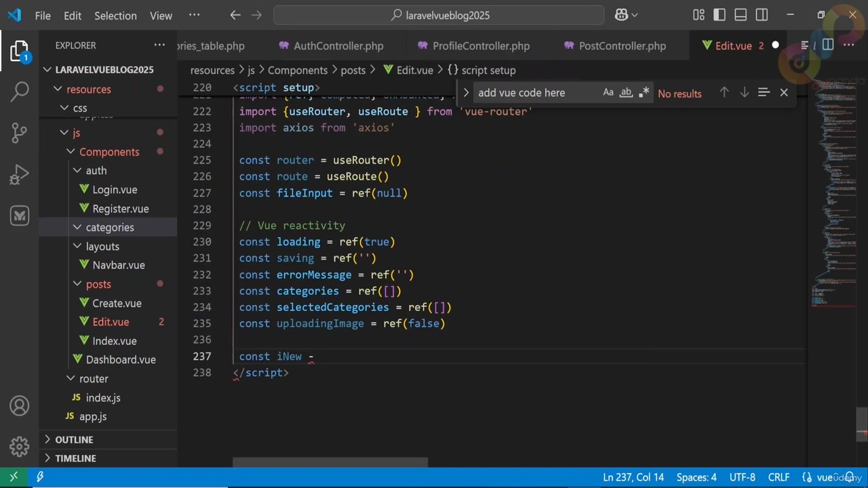Image resolution: width=868 pixels, height=488 pixels.
Task: Toggle Find in Selection
Action: (x=764, y=93)
